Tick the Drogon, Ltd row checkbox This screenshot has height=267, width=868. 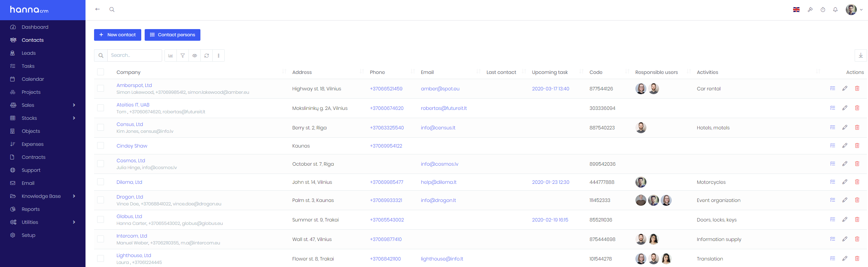tap(101, 200)
